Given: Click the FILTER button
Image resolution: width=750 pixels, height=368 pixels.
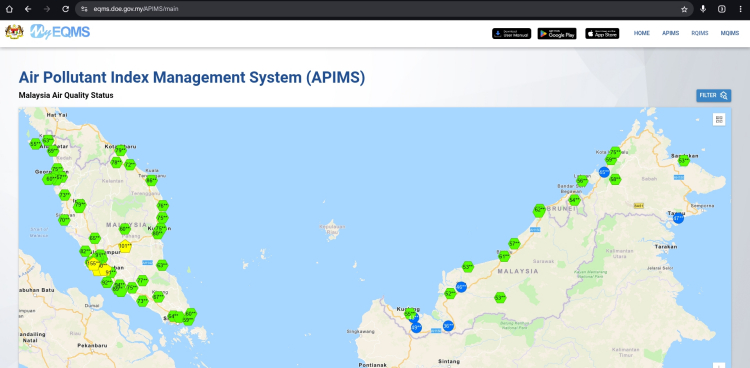Looking at the screenshot, I should pyautogui.click(x=713, y=95).
